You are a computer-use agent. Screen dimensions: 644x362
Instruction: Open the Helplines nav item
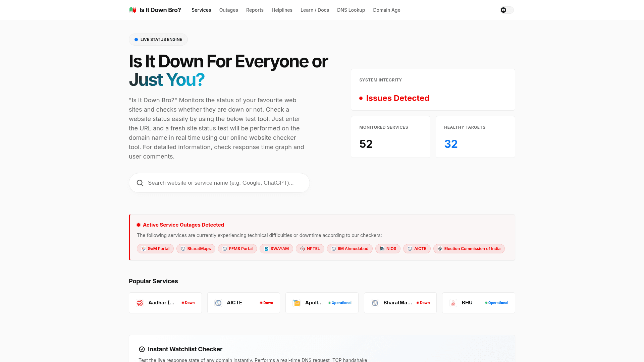coord(282,10)
